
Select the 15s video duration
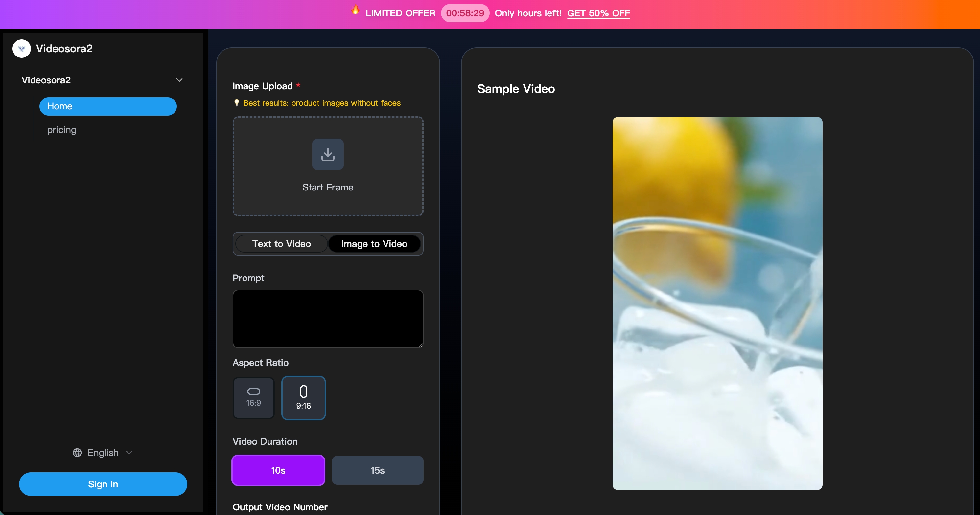[377, 470]
